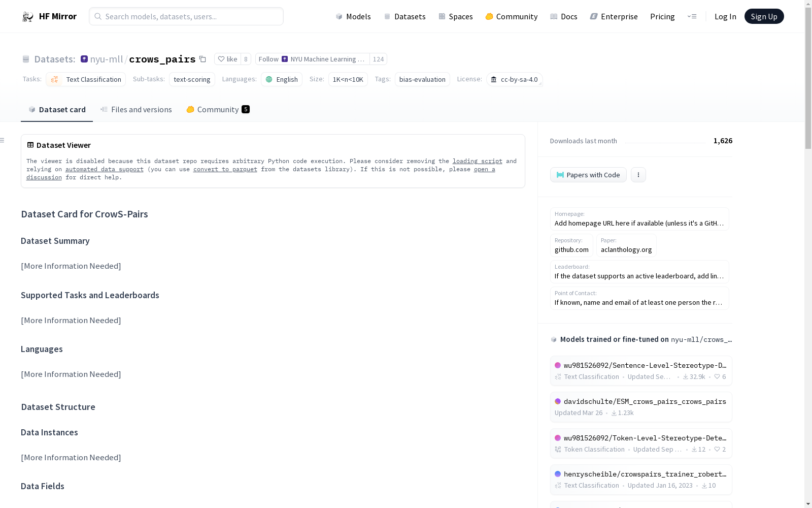Click the Dataset Viewer table icon
Image resolution: width=812 pixels, height=508 pixels.
[x=30, y=145]
